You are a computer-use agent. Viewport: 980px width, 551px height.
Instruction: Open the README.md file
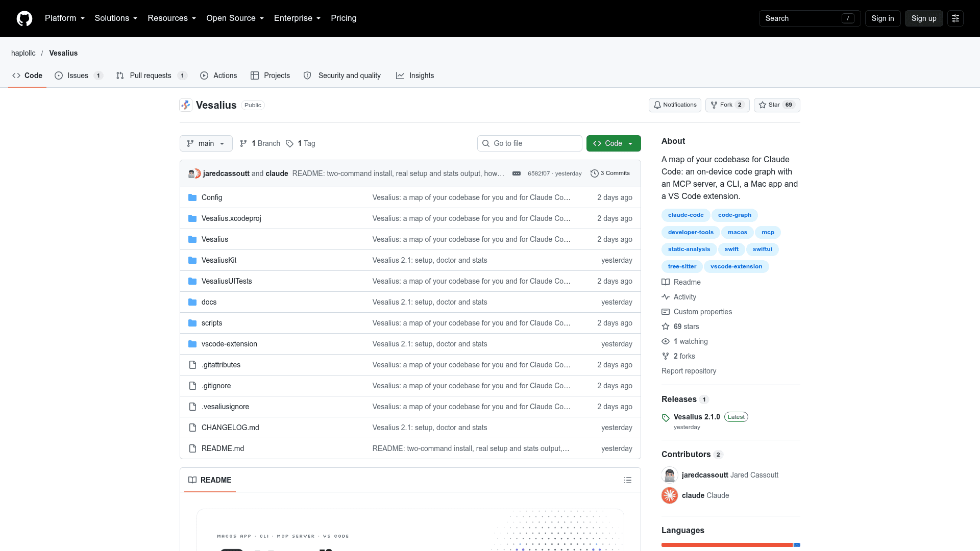click(223, 448)
